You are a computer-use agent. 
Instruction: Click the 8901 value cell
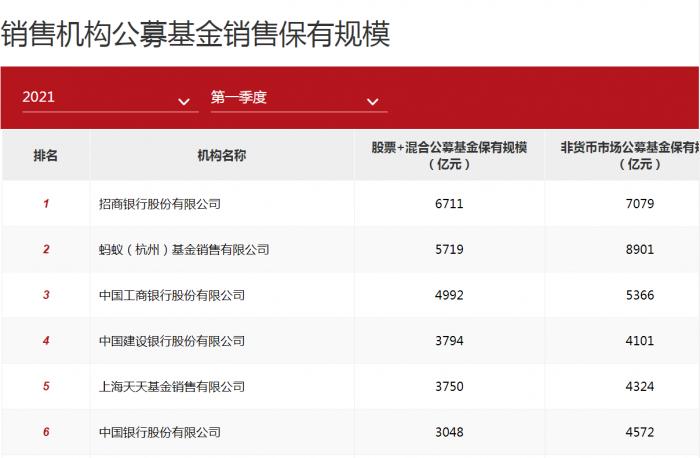pyautogui.click(x=640, y=250)
